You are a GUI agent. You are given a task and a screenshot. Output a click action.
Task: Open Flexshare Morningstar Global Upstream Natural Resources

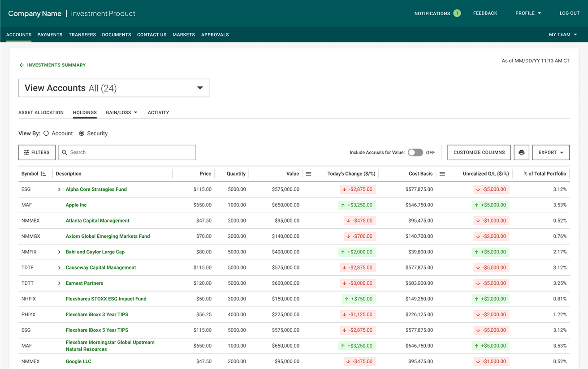pyautogui.click(x=110, y=346)
